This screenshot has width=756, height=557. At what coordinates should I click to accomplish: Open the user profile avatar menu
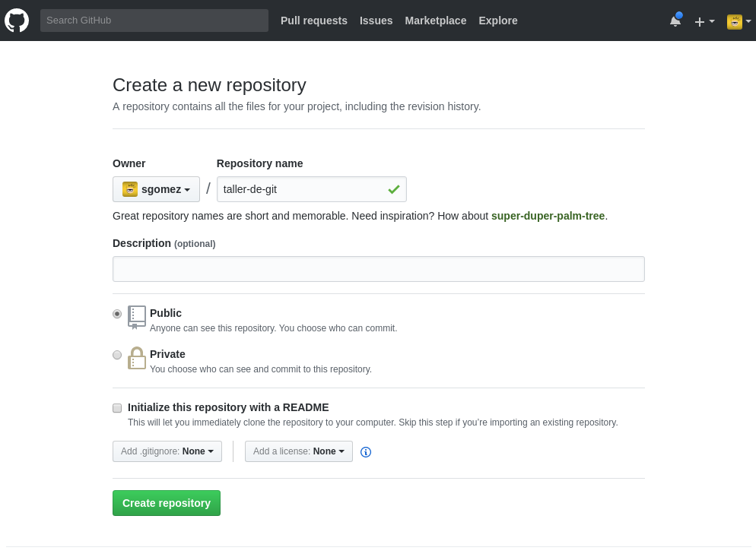(738, 21)
